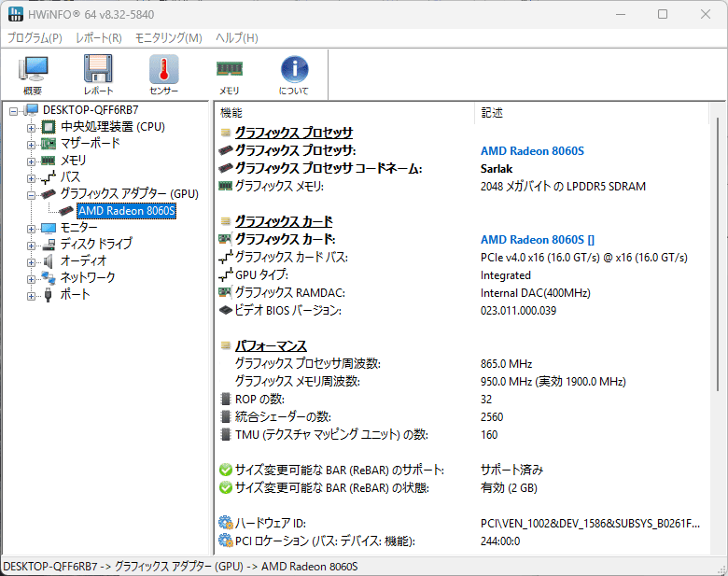Click the HWiNFO title bar app icon

click(16, 15)
